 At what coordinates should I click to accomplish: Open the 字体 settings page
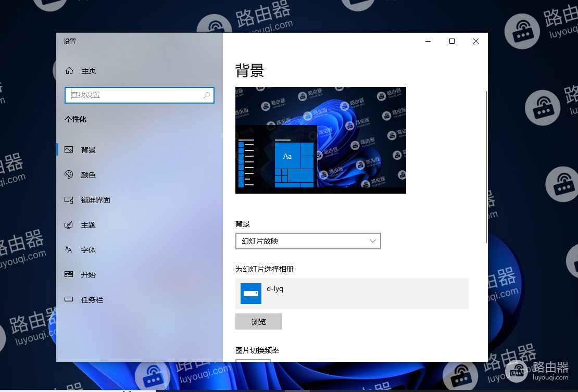140,250
